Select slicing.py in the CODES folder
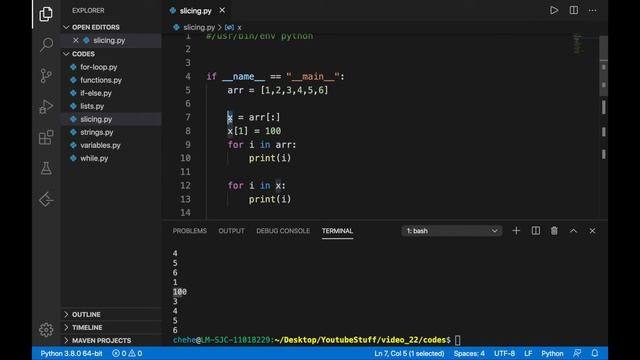Viewport: 640px width, 360px height. point(111,119)
